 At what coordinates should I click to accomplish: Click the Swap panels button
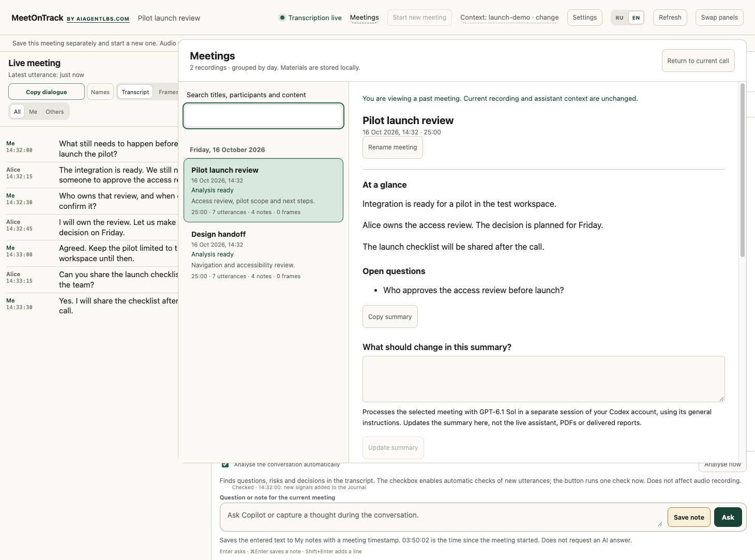719,18
